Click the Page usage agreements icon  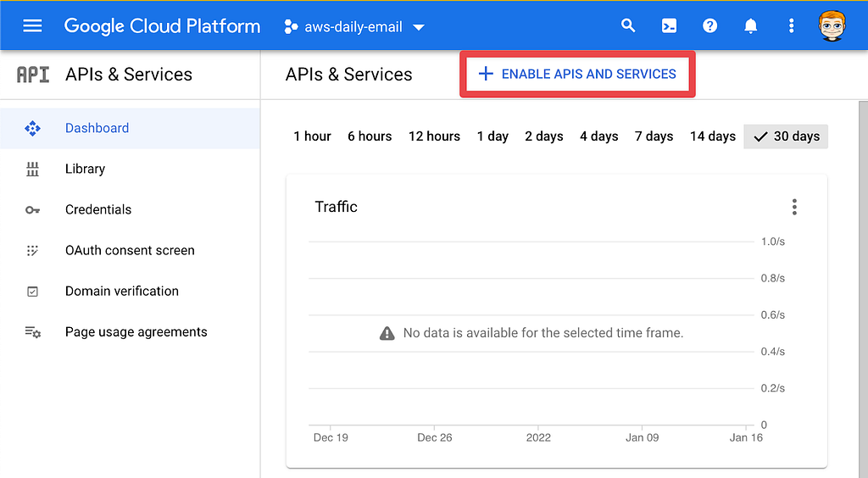(33, 332)
